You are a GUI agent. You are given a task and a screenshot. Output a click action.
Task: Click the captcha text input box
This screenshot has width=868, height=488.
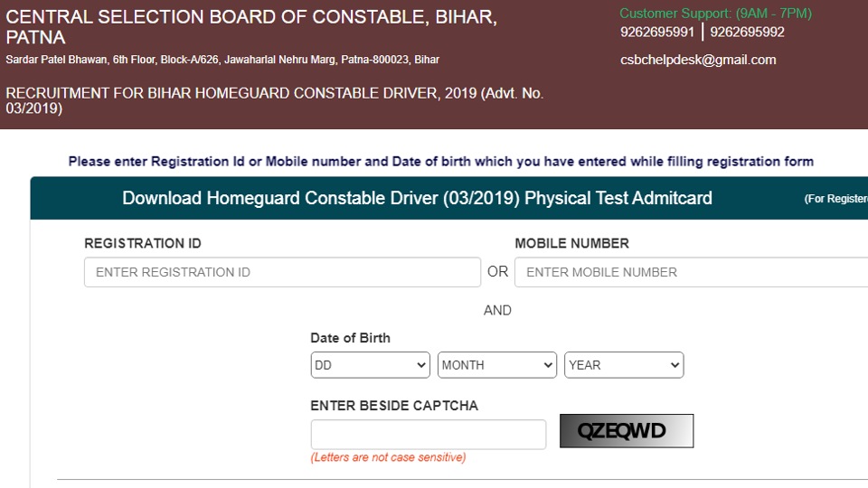point(429,435)
